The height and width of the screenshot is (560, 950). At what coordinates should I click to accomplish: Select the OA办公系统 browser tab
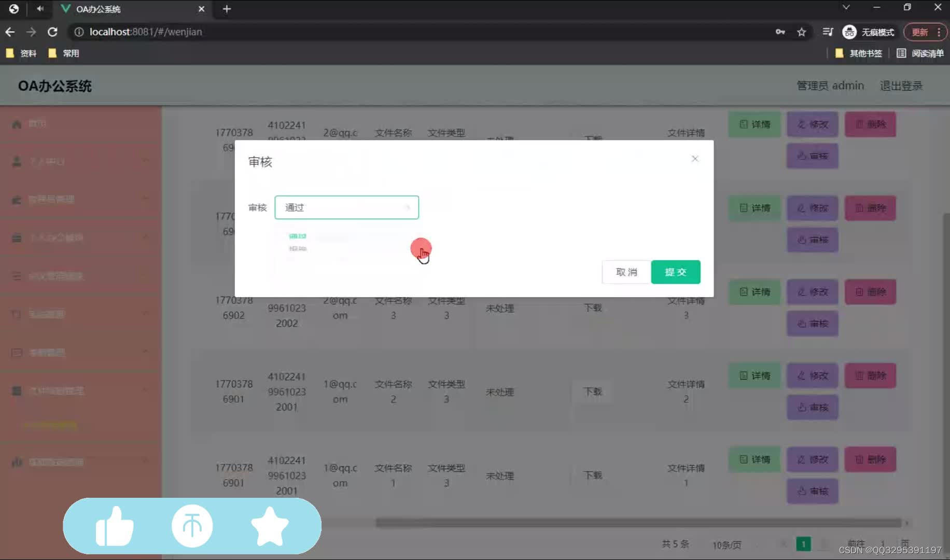(x=134, y=9)
